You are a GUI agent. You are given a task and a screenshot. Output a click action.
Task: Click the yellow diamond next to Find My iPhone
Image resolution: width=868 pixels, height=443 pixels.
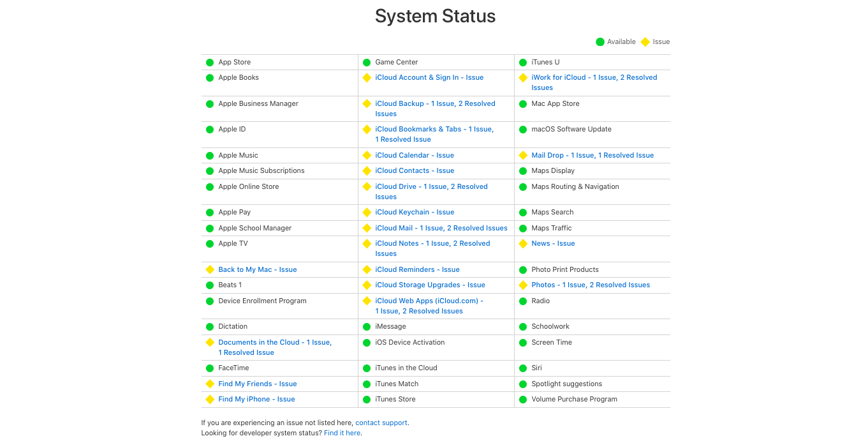click(x=210, y=399)
